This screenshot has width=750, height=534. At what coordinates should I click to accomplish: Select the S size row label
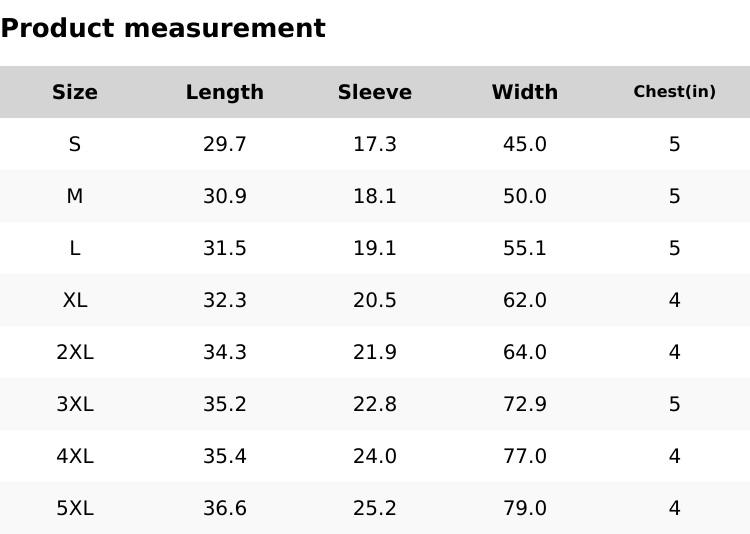tap(75, 144)
